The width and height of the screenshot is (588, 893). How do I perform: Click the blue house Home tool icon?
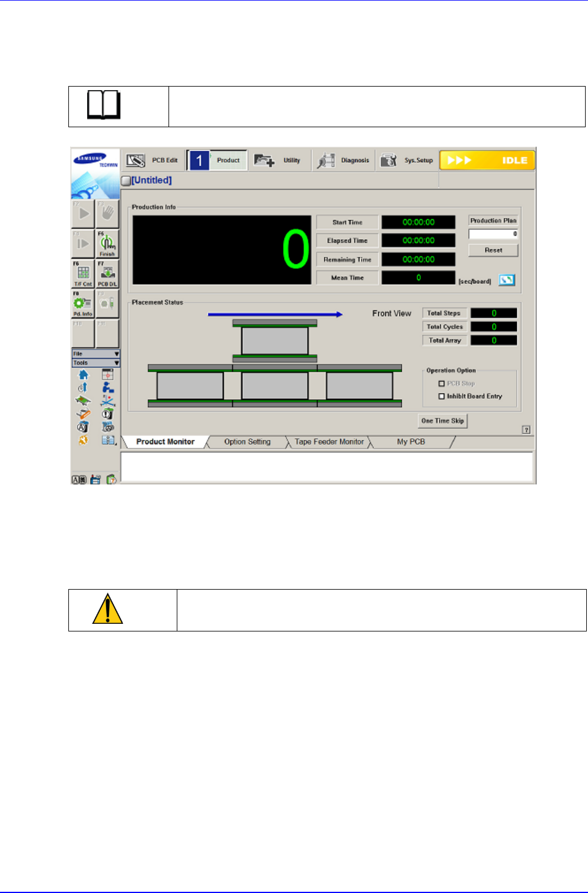click(83, 375)
